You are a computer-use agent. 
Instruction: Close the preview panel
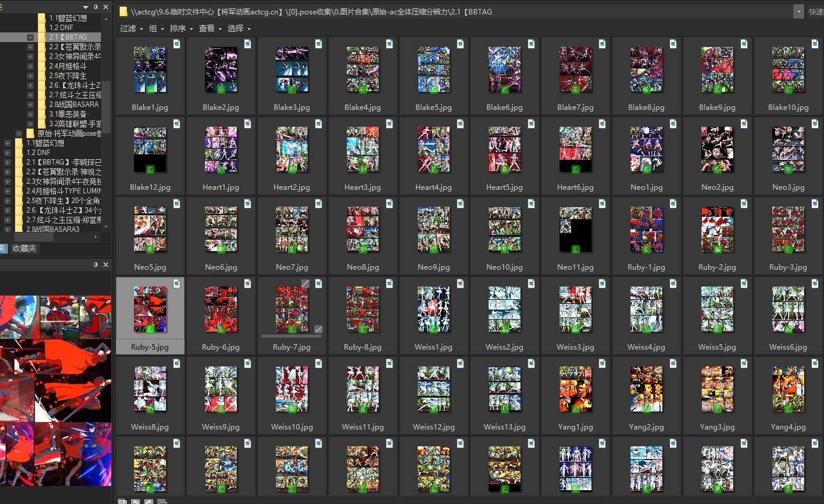coord(106,265)
